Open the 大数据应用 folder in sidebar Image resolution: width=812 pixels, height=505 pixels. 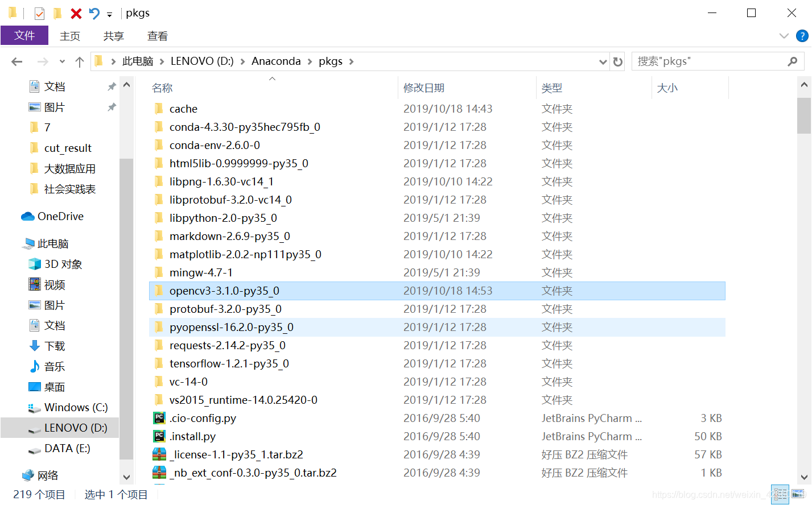coord(70,168)
